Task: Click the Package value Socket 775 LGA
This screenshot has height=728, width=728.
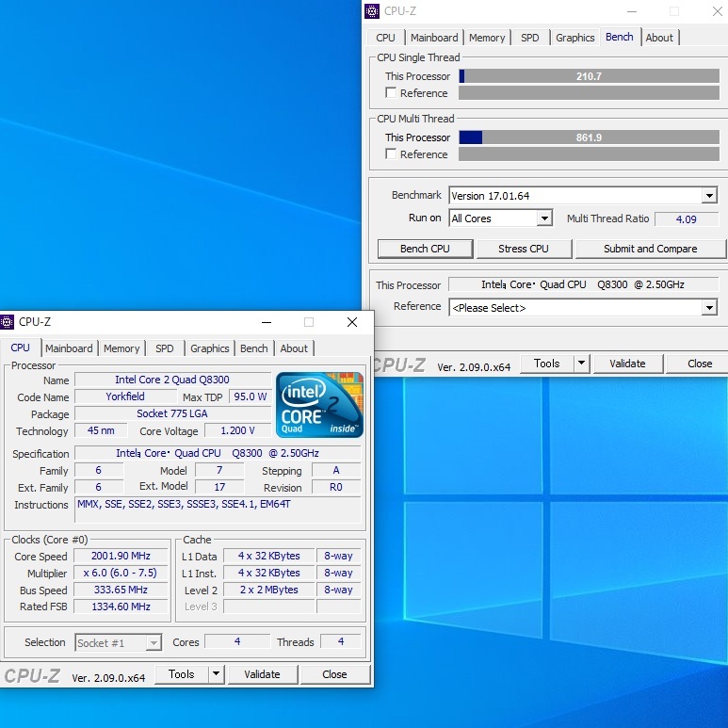Action: tap(172, 413)
